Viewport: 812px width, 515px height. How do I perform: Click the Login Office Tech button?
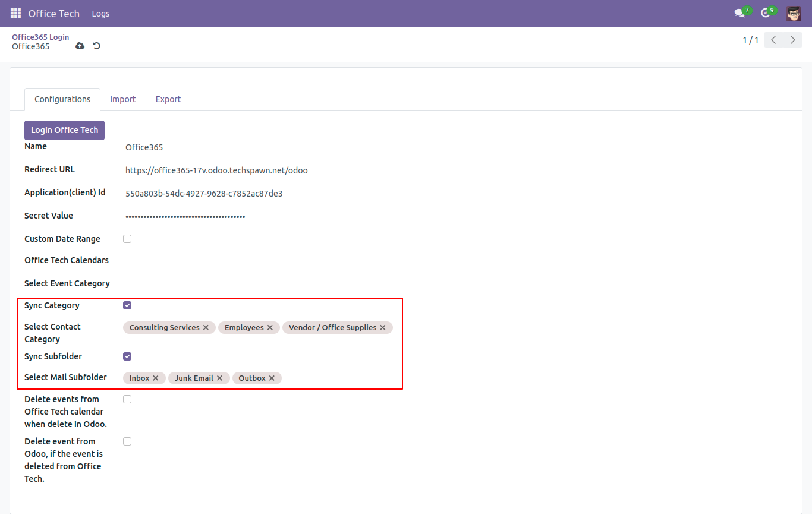[64, 130]
